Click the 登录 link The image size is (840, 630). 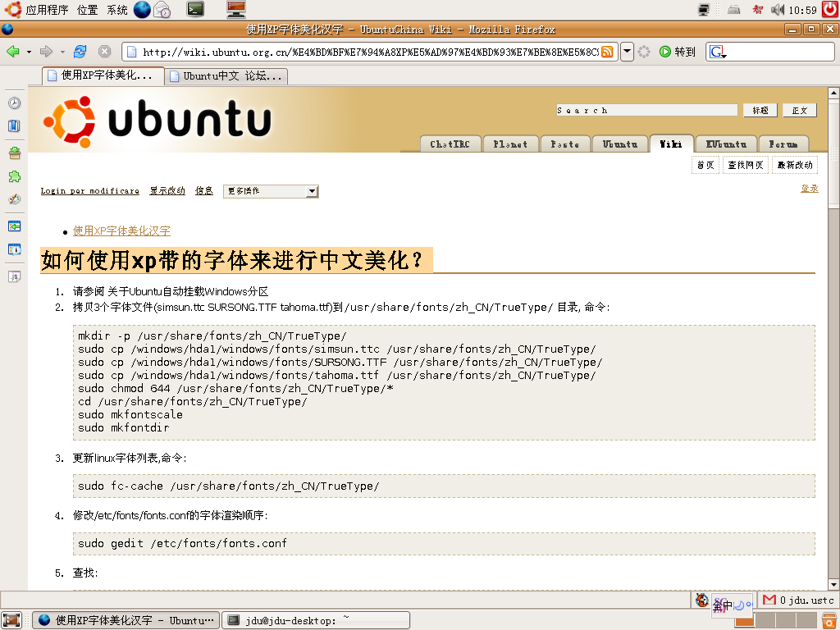pyautogui.click(x=810, y=189)
